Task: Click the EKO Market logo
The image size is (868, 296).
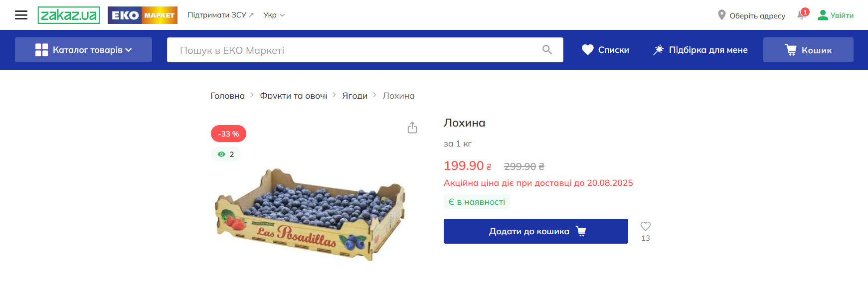Action: [143, 15]
